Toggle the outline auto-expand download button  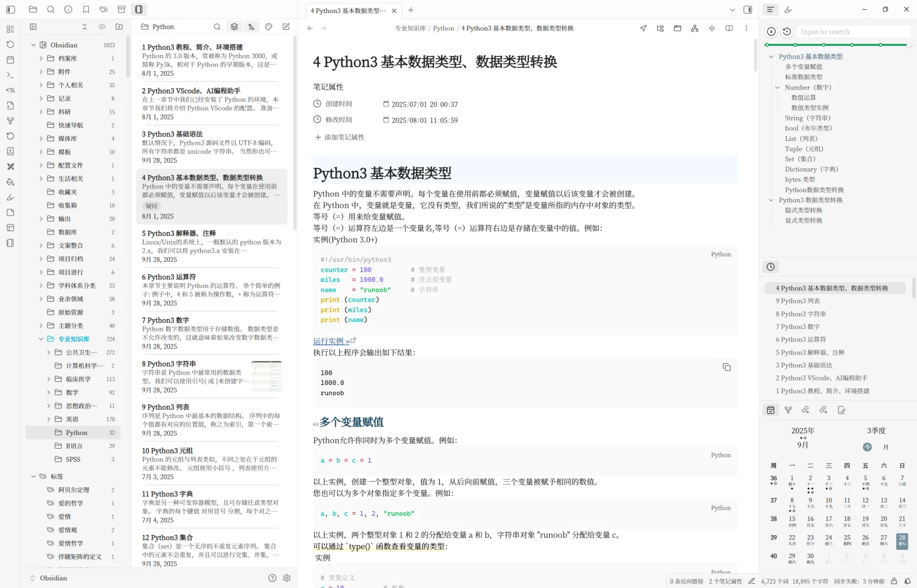pos(771,32)
